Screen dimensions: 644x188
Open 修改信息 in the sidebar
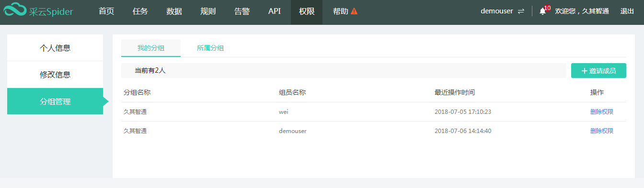coord(55,75)
